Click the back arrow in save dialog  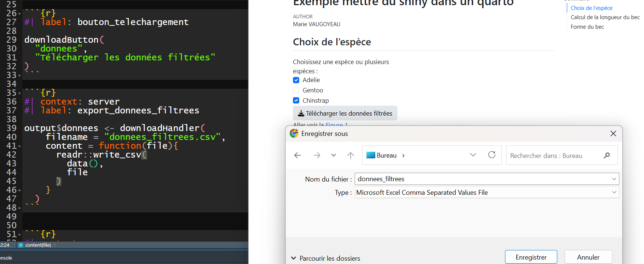[x=298, y=155]
